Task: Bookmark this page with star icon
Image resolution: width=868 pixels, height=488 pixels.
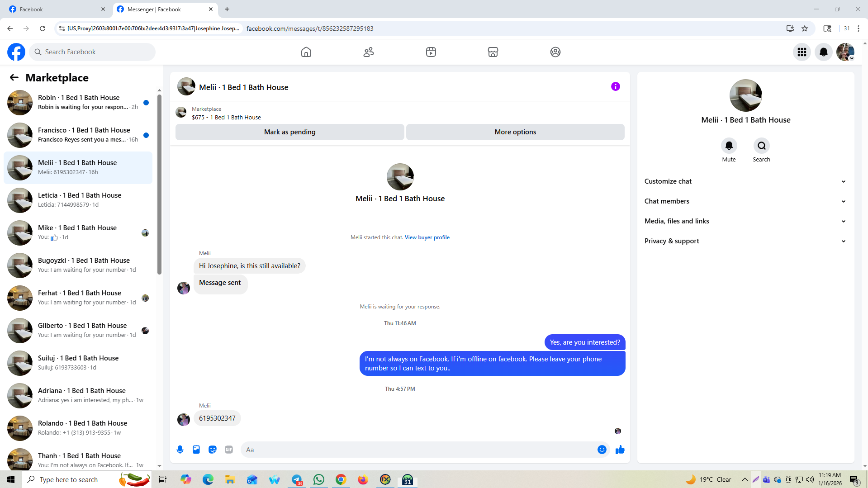Action: tap(805, 28)
